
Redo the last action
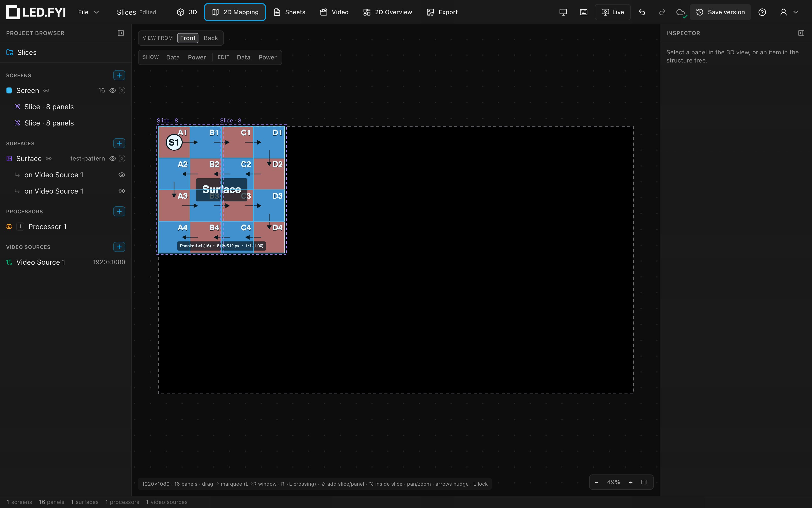tap(662, 12)
